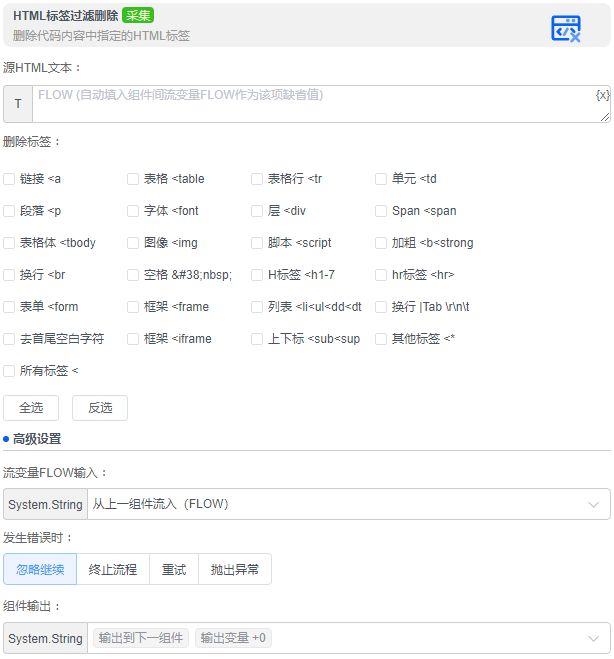The width and height of the screenshot is (614, 659).
Task: Check the 脚本 <script checkbox
Action: click(257, 243)
